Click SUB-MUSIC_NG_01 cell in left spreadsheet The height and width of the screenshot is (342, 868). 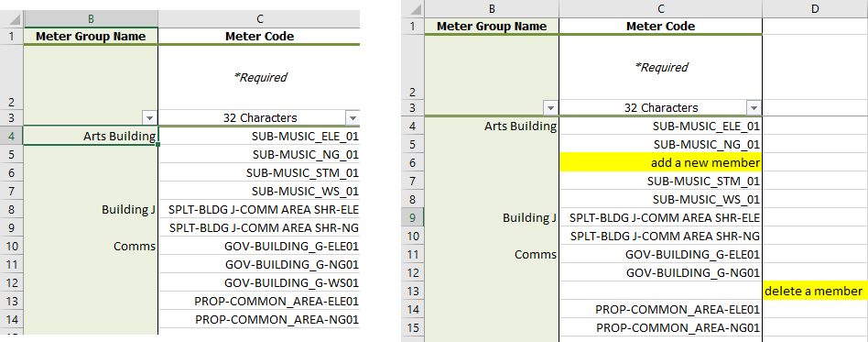(259, 154)
